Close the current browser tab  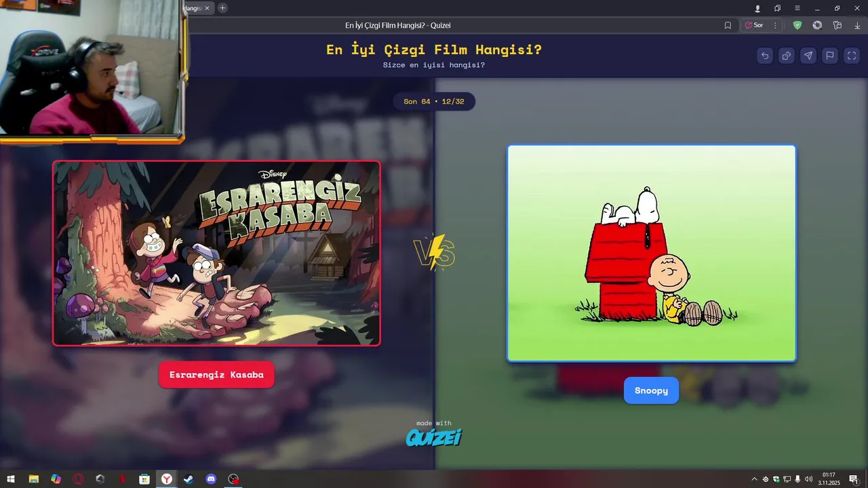point(208,8)
